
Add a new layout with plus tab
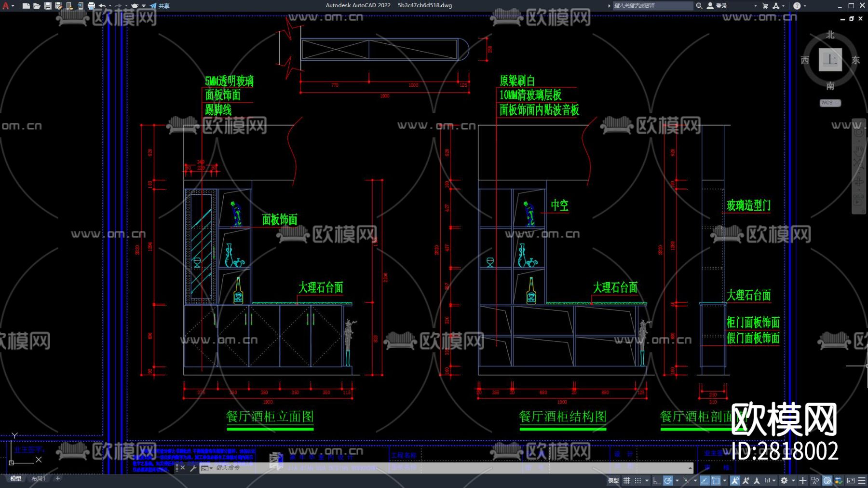(58, 478)
